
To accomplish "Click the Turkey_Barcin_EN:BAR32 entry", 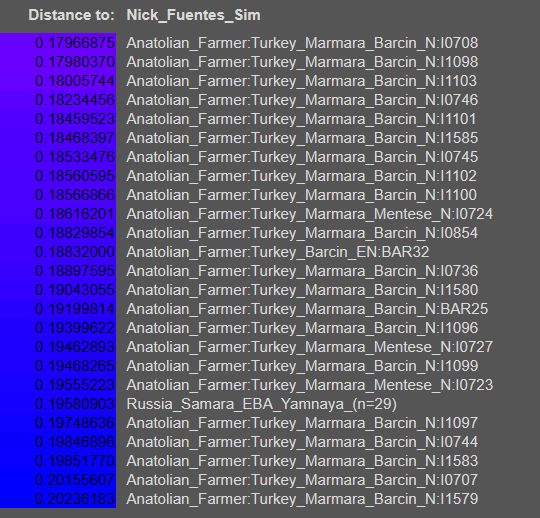I will pyautogui.click(x=278, y=252).
